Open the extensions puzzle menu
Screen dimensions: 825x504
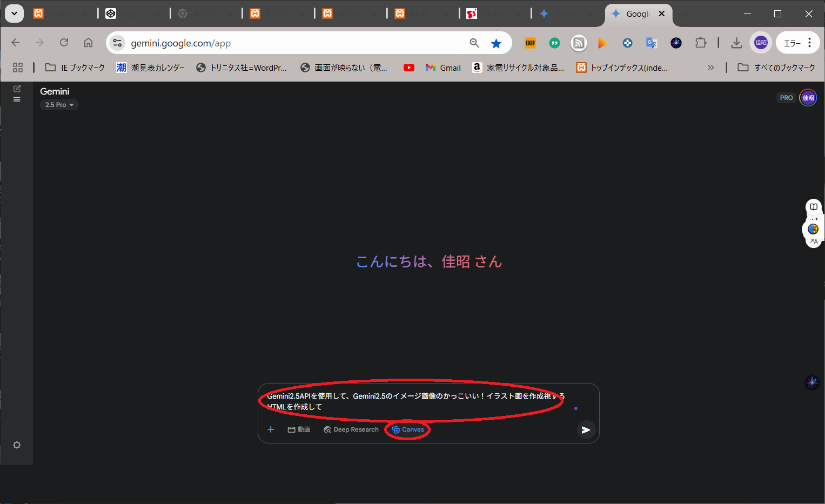tap(701, 43)
